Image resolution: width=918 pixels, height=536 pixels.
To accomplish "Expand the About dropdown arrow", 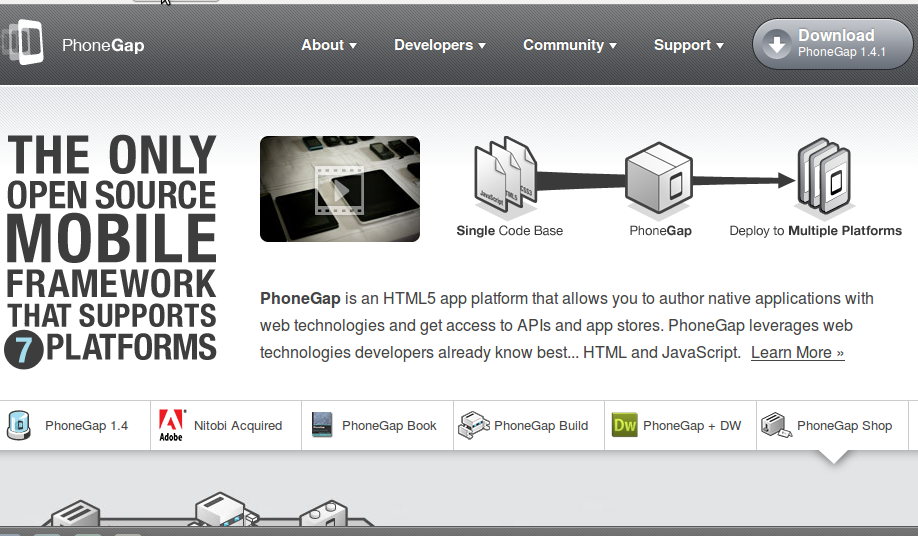I will (352, 46).
